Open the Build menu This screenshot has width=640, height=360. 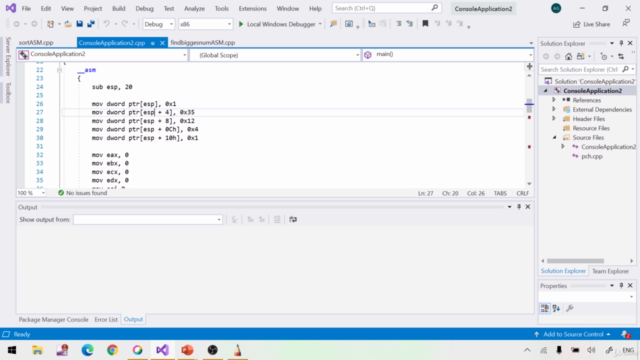[x=118, y=8]
